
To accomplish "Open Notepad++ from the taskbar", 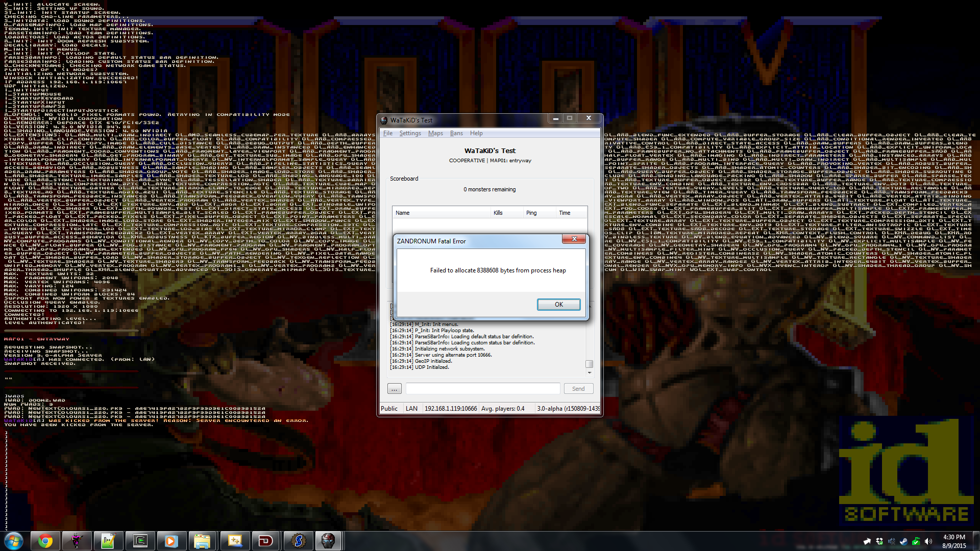I will [108, 541].
